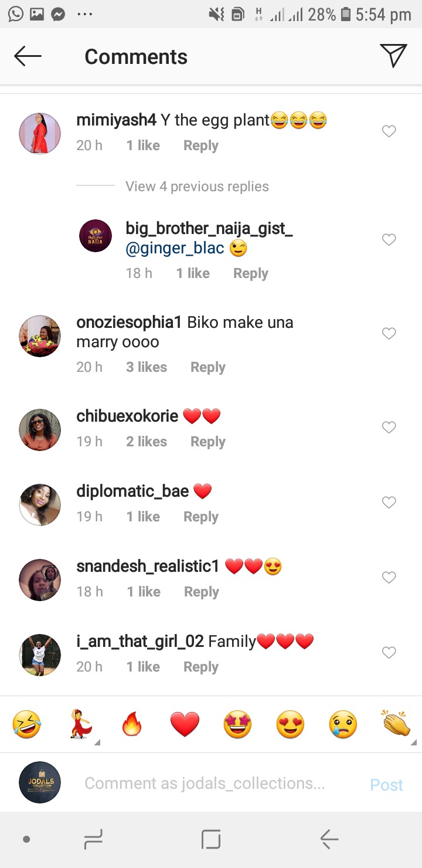Tap the back arrow in Comments header

click(x=28, y=56)
